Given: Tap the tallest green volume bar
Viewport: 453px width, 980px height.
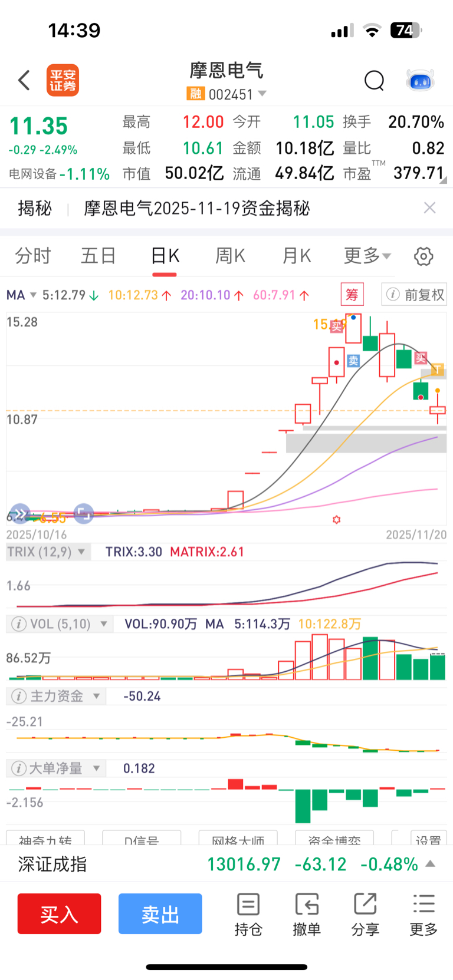Looking at the screenshot, I should 370,658.
